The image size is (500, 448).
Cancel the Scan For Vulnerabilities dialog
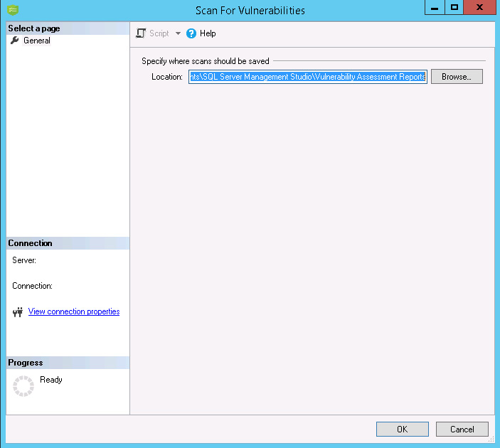coord(462,430)
